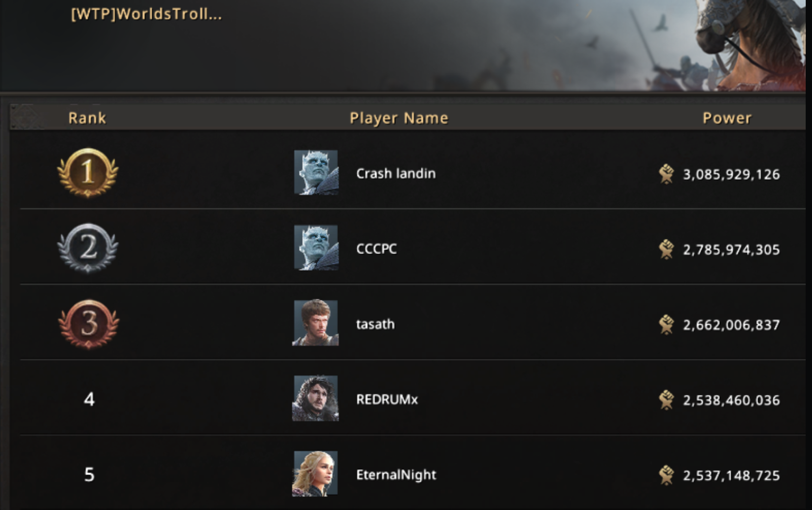
Task: Click the power fist icon beside 2,538,460,036
Action: (x=666, y=400)
